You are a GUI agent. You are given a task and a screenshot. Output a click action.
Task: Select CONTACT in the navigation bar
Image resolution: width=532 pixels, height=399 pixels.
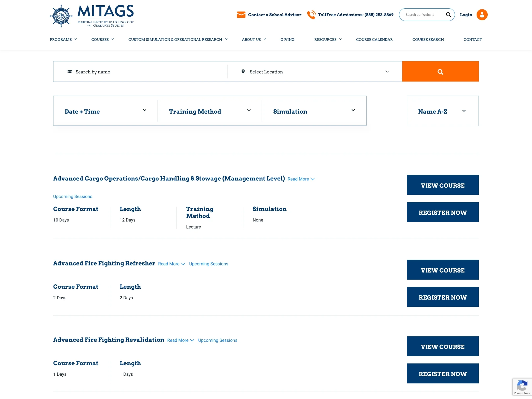coord(473,39)
